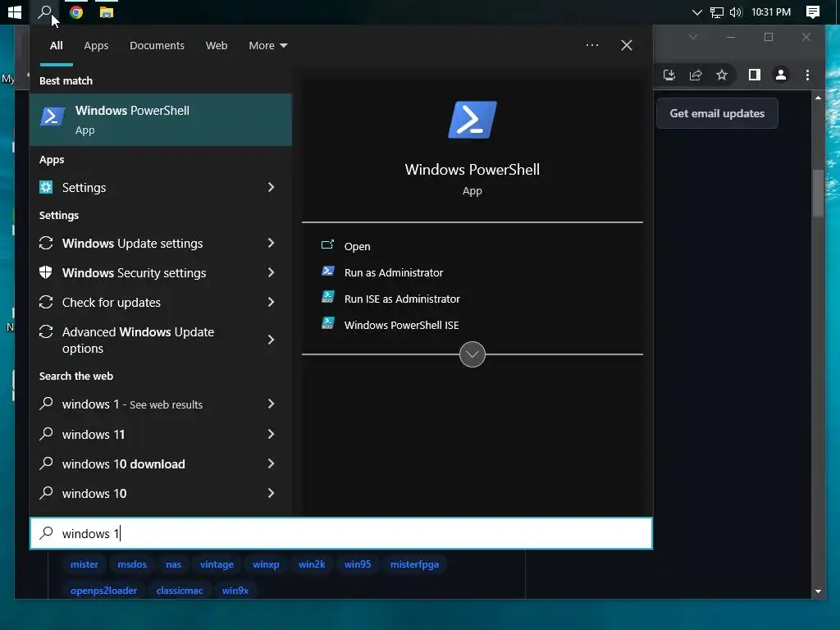The width and height of the screenshot is (840, 630).
Task: Launch Google Chrome from the taskbar
Action: pos(76,11)
